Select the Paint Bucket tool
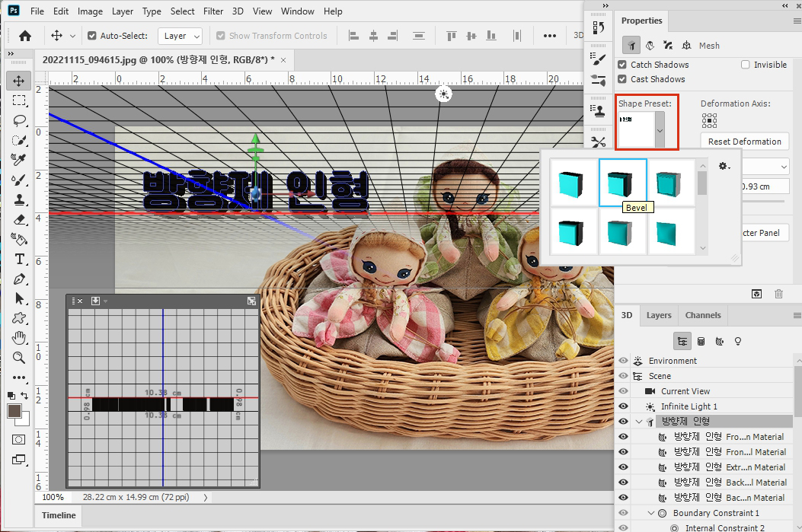Screen dimensions: 802x532 tap(19, 239)
